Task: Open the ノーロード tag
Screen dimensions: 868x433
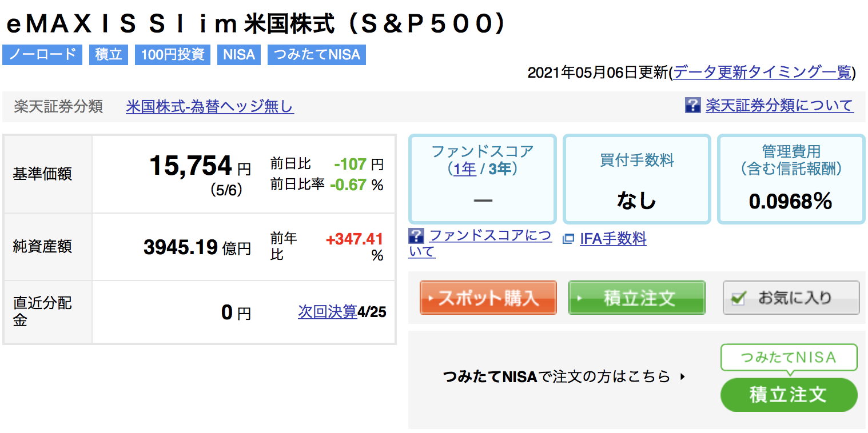Action: click(42, 55)
